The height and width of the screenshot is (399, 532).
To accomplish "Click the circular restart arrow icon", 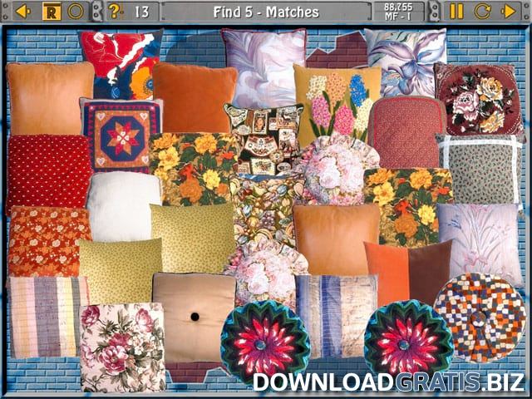I will (x=482, y=11).
